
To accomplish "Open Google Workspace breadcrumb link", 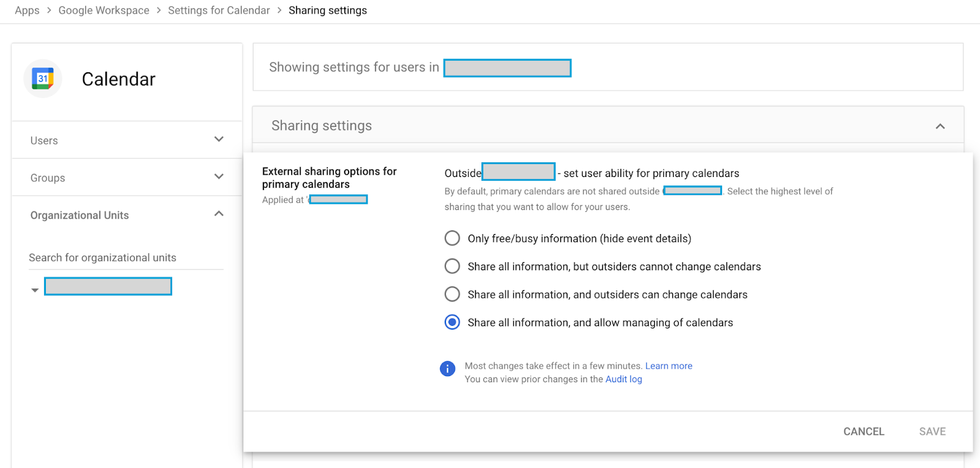I will (x=104, y=10).
